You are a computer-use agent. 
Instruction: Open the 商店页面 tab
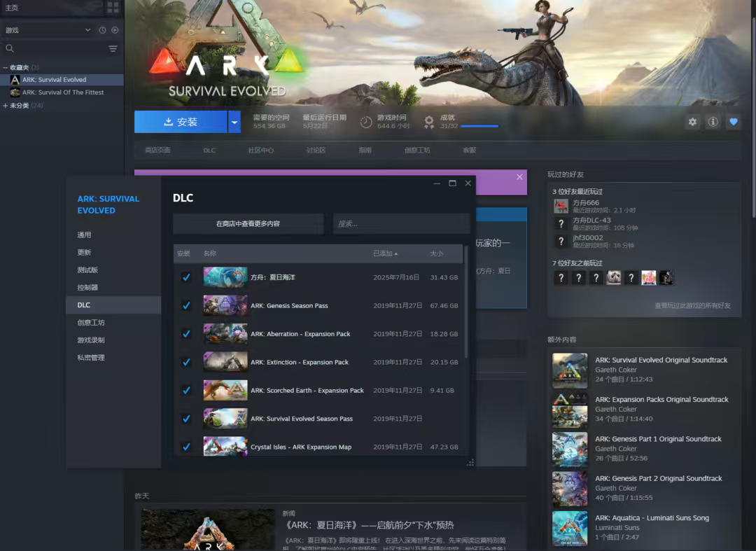pos(157,151)
